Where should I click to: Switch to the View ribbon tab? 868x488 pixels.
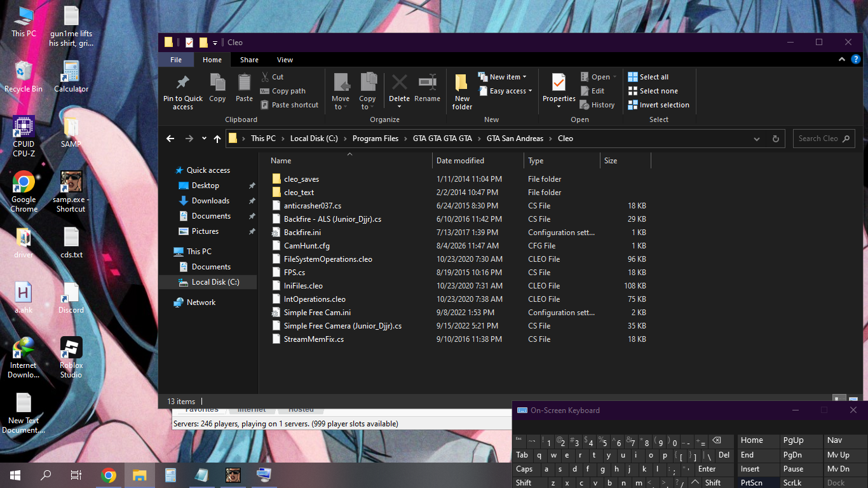coord(285,60)
